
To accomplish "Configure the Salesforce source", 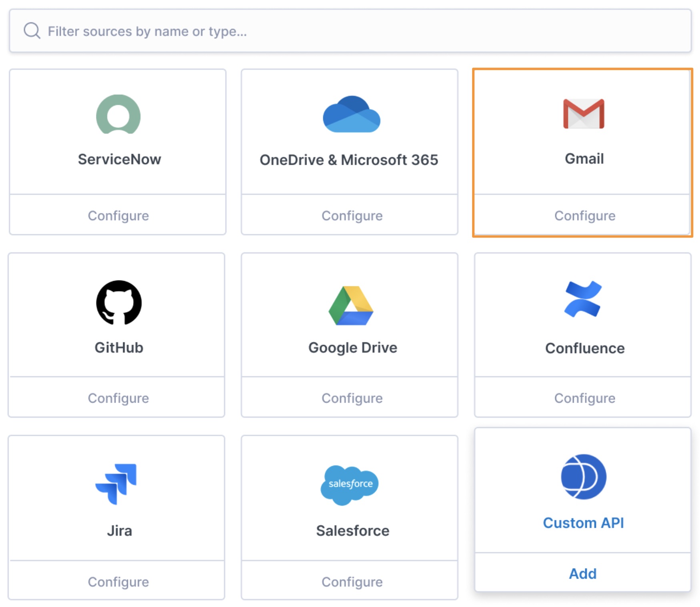I will (352, 582).
